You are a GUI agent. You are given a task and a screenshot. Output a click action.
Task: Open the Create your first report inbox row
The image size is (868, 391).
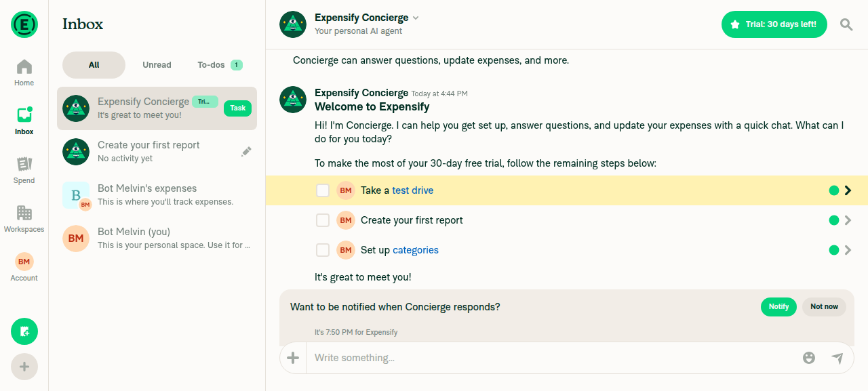pos(157,152)
